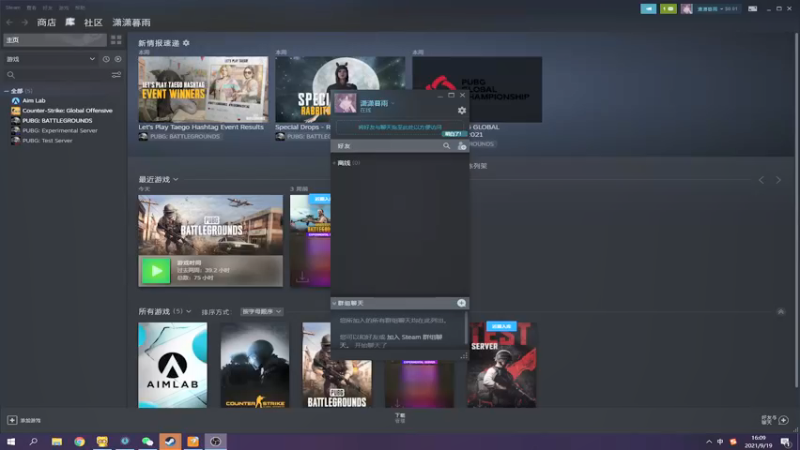
Task: Switch library to grid collections view icon
Action: click(116, 40)
